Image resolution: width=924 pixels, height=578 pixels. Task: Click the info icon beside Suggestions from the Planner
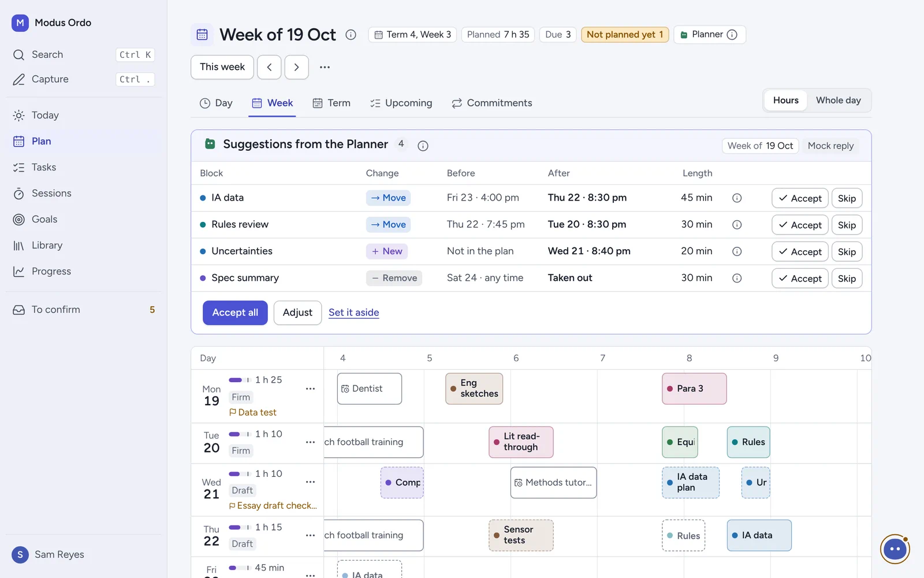coord(423,146)
